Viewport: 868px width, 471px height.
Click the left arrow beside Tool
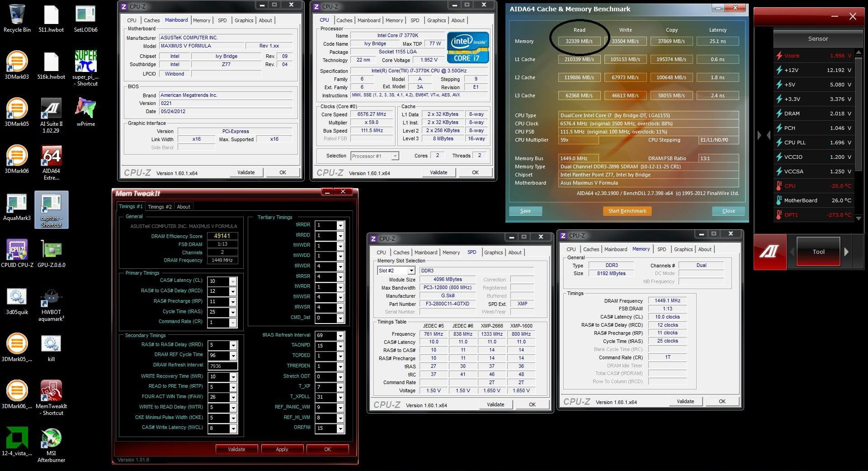pyautogui.click(x=792, y=252)
